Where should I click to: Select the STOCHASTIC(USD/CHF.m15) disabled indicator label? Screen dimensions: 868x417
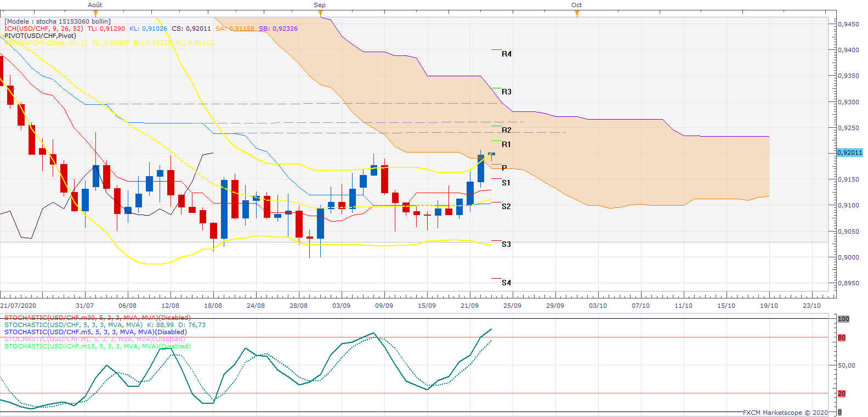(97, 346)
